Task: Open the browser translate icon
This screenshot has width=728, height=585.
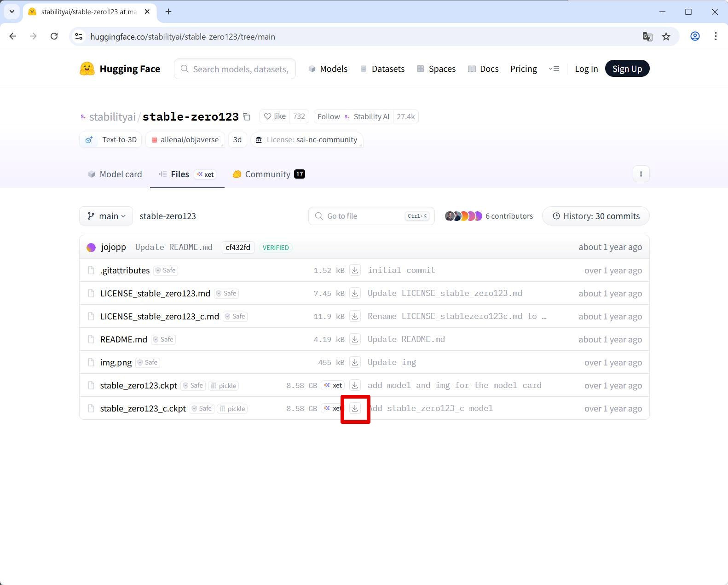Action: 647,36
